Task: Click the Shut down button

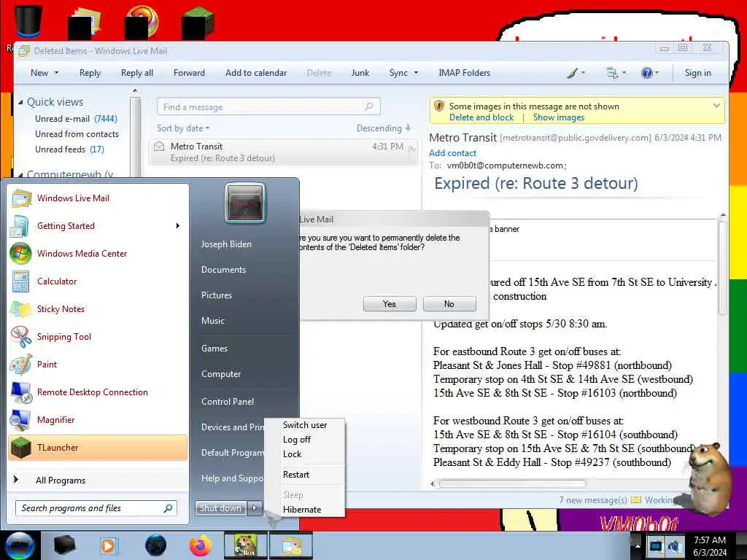Action: (220, 508)
